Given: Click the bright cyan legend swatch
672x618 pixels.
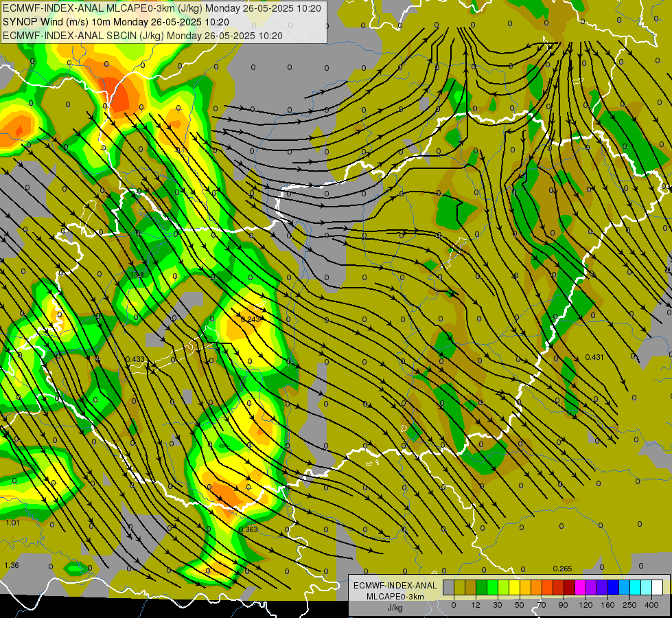Looking at the screenshot, I should pos(635,587).
